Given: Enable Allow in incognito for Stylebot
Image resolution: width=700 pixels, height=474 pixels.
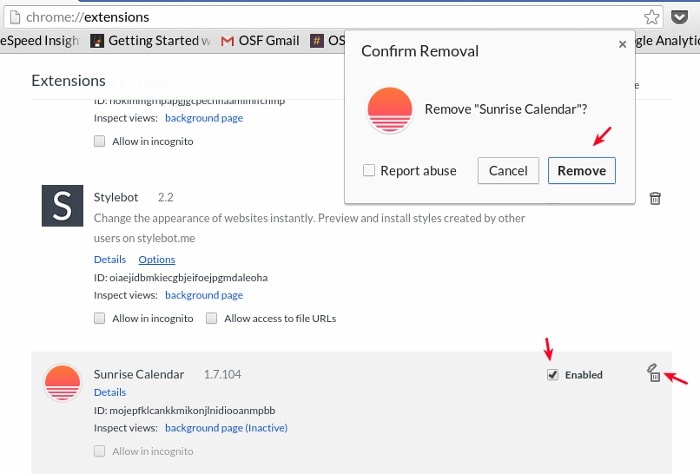Looking at the screenshot, I should [x=99, y=319].
